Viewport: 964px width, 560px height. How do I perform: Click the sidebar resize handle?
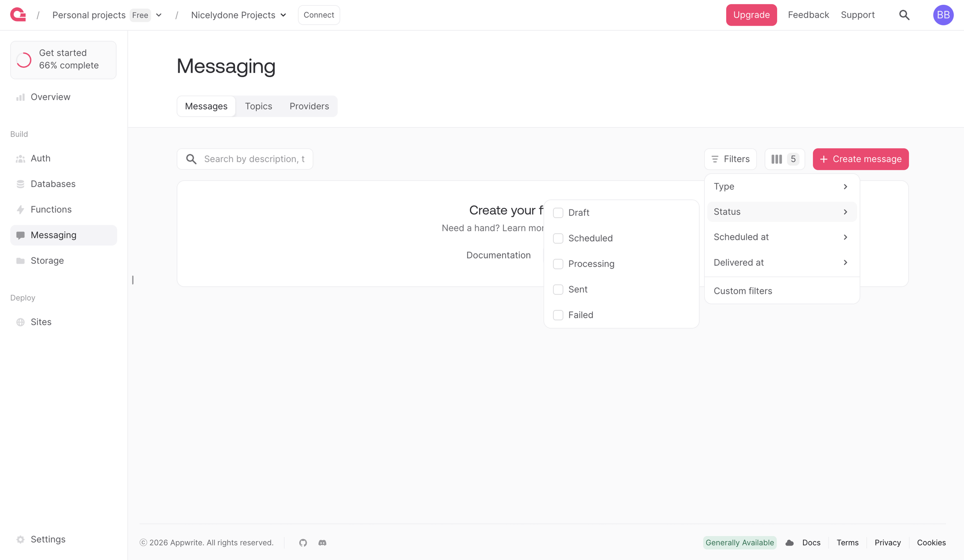133,280
